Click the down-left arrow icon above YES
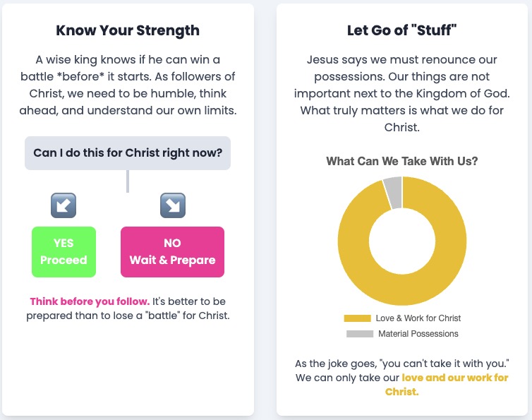The image size is (532, 420). tap(64, 205)
